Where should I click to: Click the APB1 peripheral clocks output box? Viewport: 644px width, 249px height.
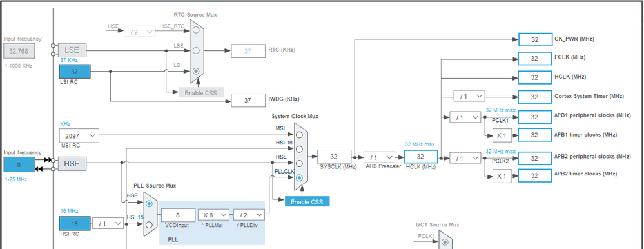click(x=535, y=117)
